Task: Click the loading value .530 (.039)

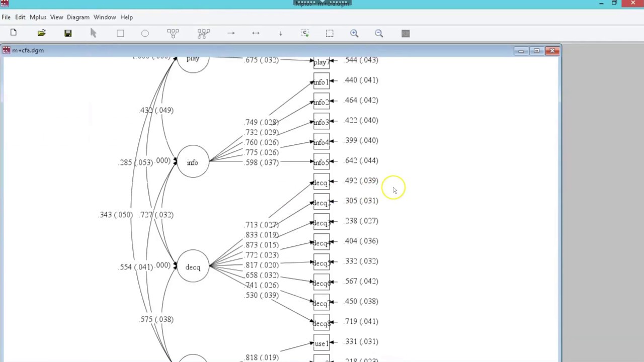Action: point(262,295)
